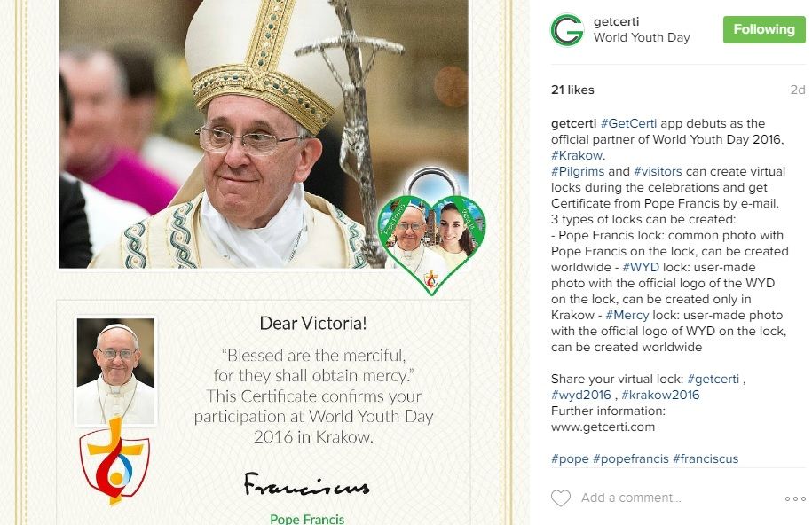Open the getcerti username in the header
812x525 pixels.
point(616,22)
